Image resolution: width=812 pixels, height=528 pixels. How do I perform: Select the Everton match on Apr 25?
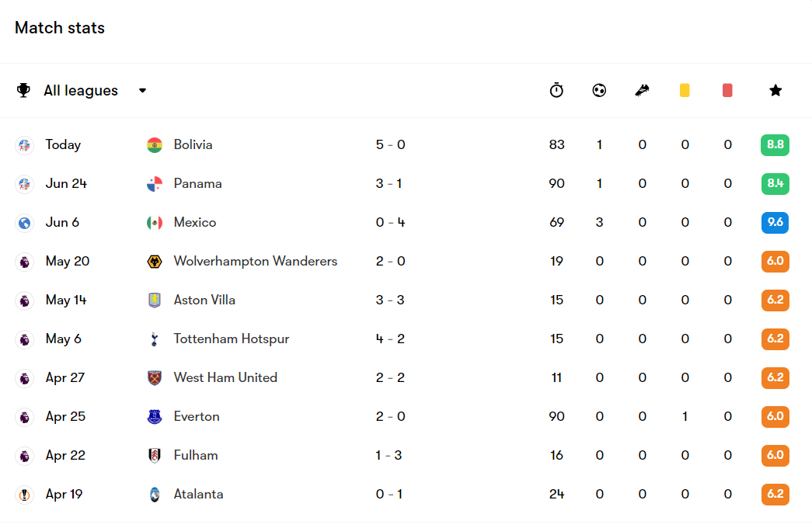pos(197,417)
